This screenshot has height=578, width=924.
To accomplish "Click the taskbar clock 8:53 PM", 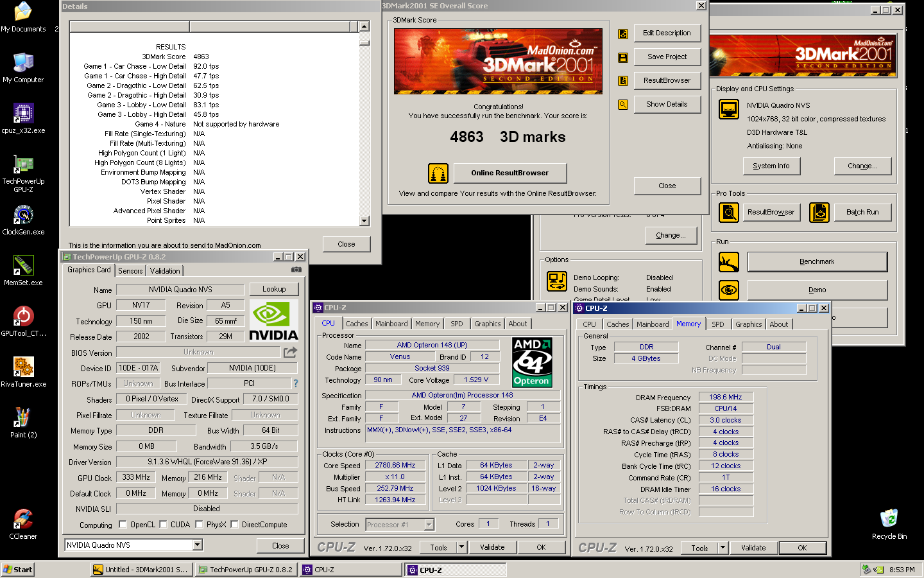I will (x=902, y=570).
